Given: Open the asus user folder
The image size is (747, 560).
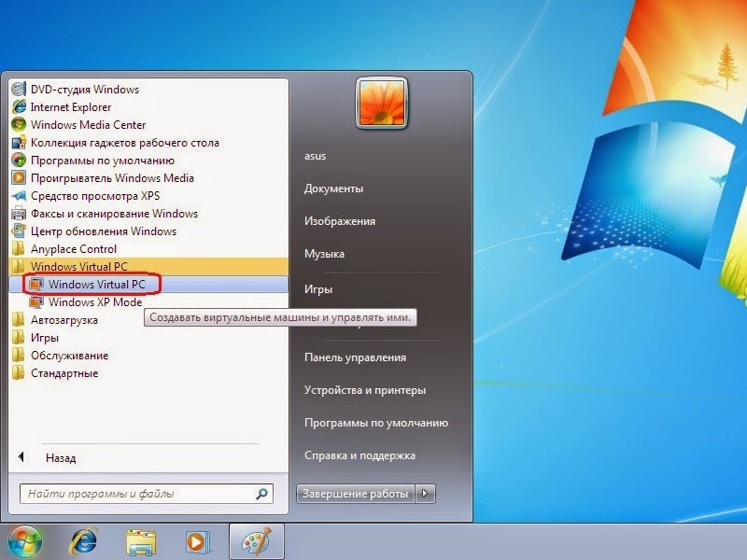Looking at the screenshot, I should click(315, 156).
